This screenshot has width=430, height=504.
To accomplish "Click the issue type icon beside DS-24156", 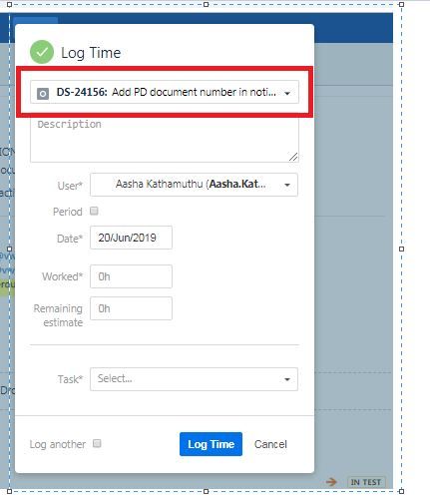I will (x=43, y=93).
